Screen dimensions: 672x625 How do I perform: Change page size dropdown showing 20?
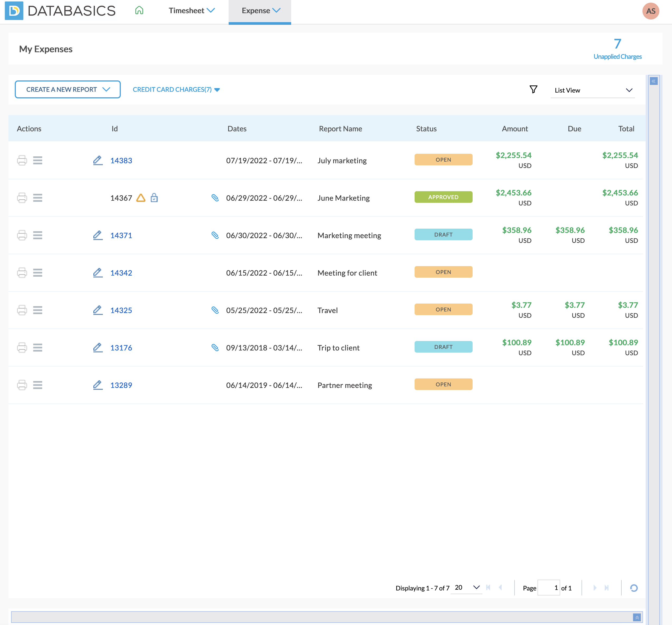[467, 588]
